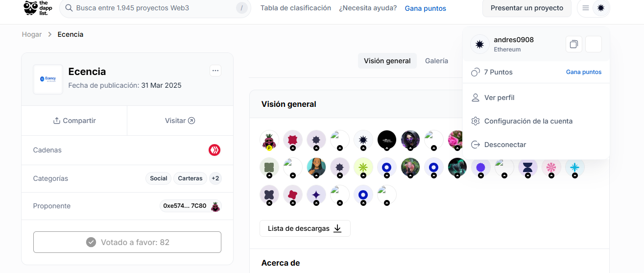
Task: Open the pink pinwheel voter avatar
Action: (x=551, y=168)
